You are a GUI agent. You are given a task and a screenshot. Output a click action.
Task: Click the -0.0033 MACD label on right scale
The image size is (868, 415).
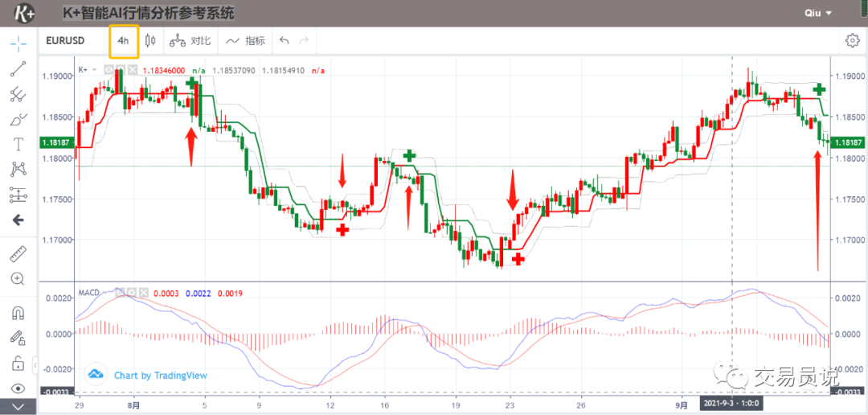[x=846, y=392]
